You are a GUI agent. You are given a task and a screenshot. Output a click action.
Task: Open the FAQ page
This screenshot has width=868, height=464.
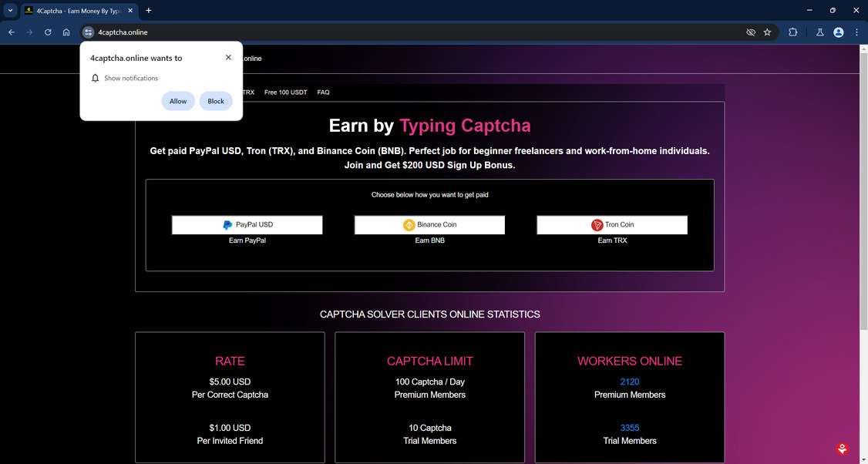point(323,92)
